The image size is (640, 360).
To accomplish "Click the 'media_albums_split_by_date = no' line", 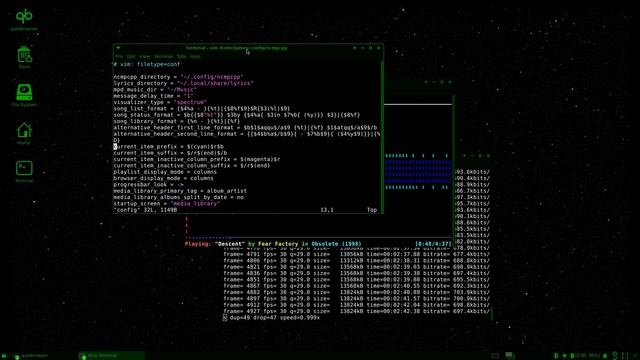I will tap(178, 197).
